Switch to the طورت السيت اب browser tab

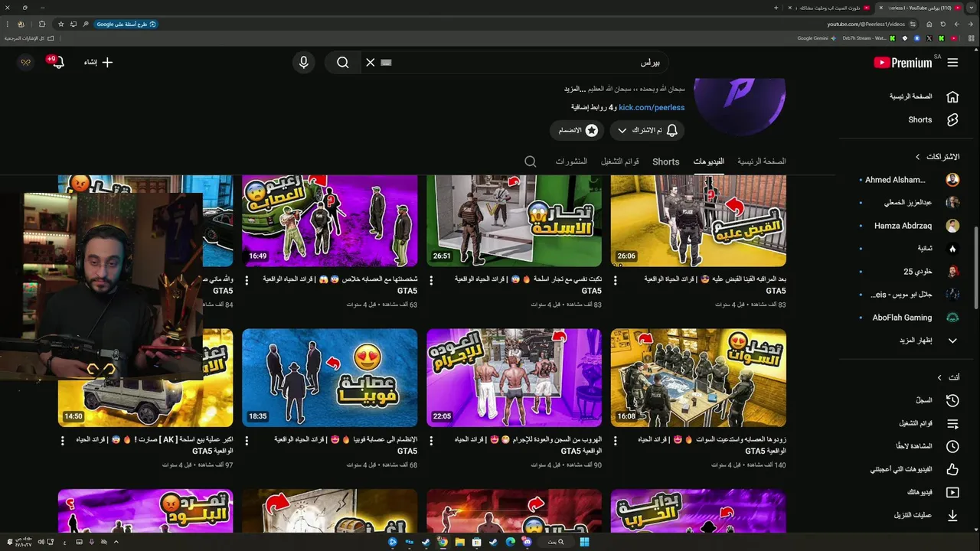point(829,8)
